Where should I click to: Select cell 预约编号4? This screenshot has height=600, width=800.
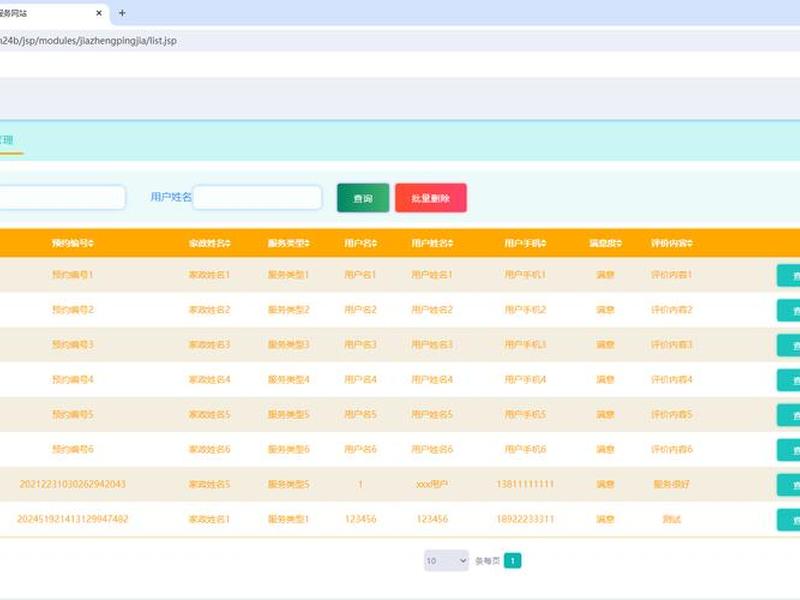point(72,380)
